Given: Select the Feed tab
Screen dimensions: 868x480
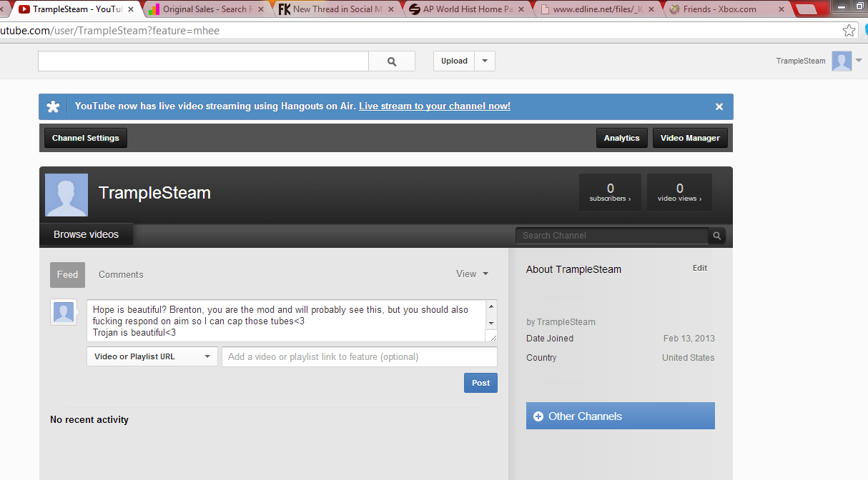Looking at the screenshot, I should pyautogui.click(x=67, y=274).
